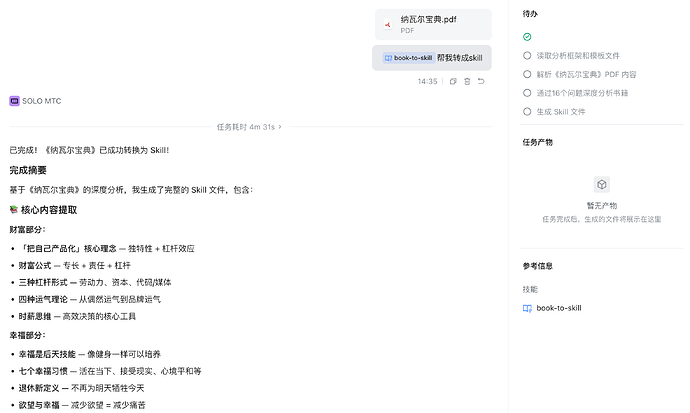Click the SOLO MTC purple agent icon

point(15,101)
